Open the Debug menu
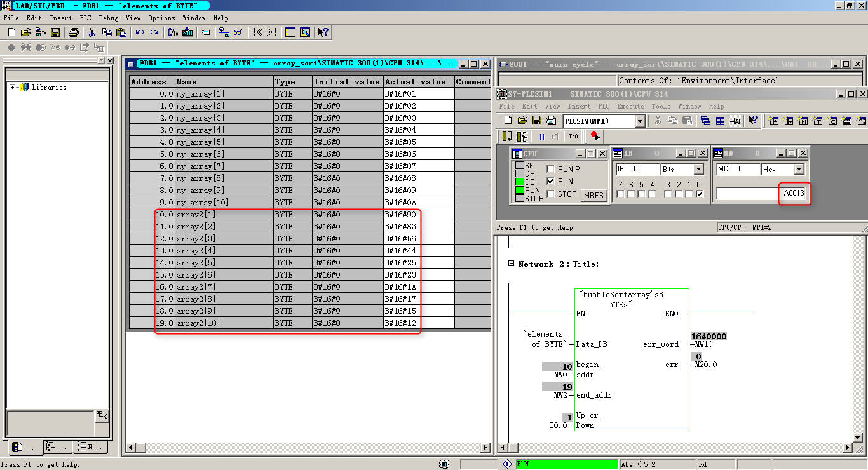The image size is (868, 470). pos(108,18)
